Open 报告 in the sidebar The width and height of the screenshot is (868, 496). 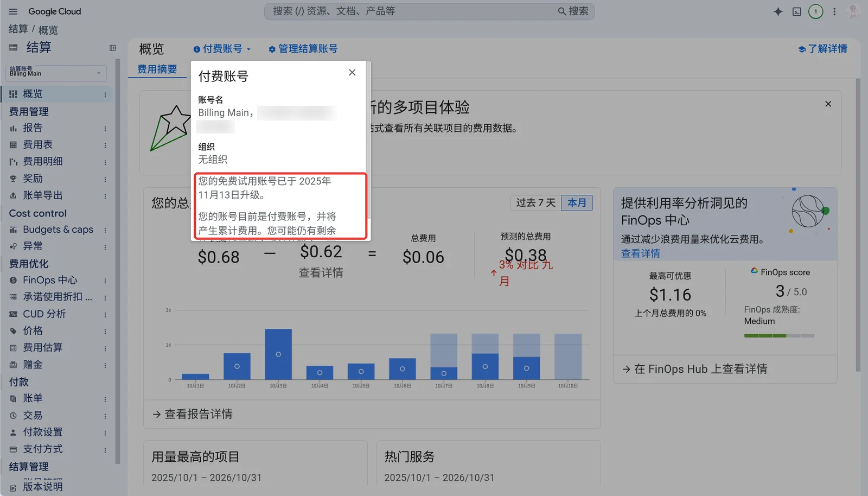(x=33, y=128)
